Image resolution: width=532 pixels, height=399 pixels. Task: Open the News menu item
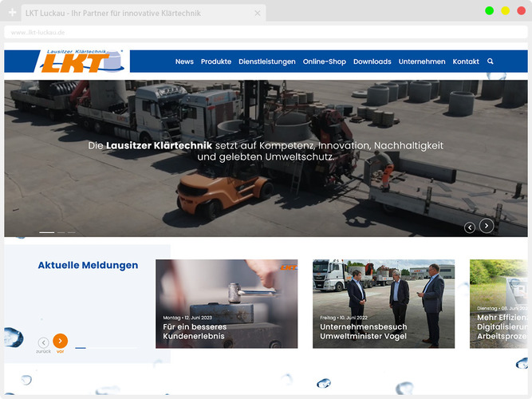[184, 61]
